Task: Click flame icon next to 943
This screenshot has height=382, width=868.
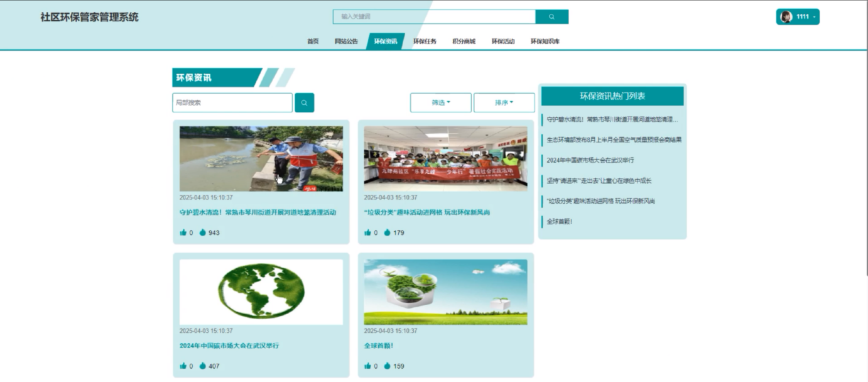Action: point(203,232)
